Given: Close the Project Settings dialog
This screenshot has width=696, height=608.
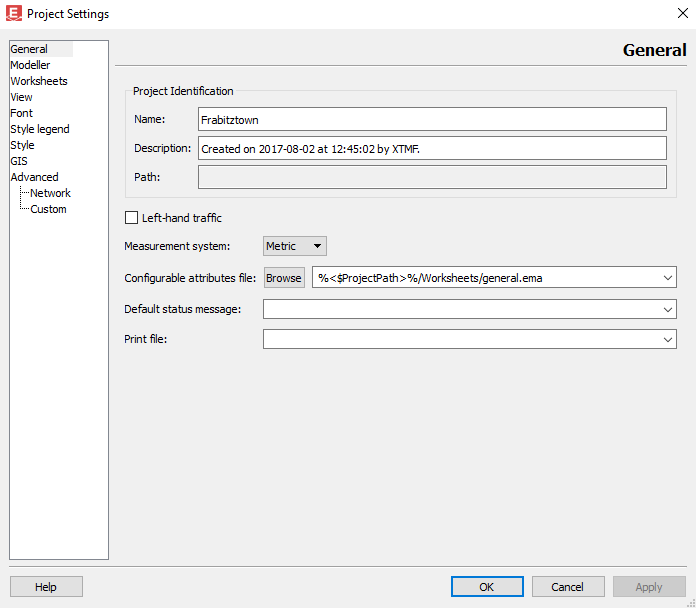Looking at the screenshot, I should (681, 14).
